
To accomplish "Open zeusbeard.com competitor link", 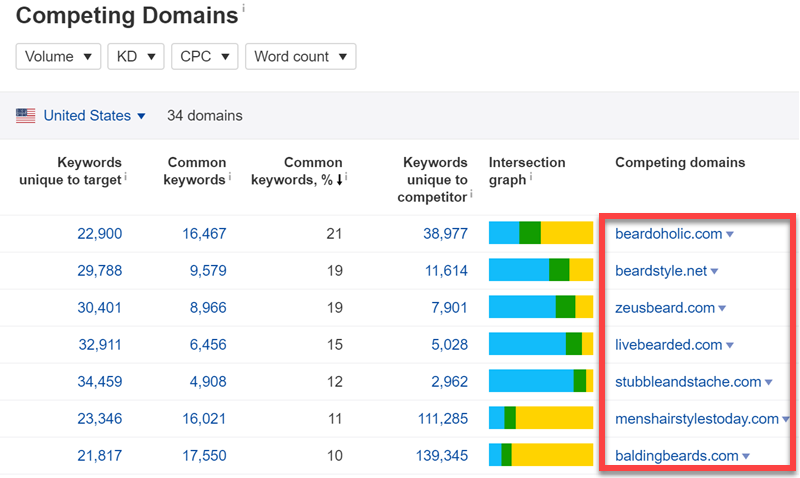I will click(665, 308).
